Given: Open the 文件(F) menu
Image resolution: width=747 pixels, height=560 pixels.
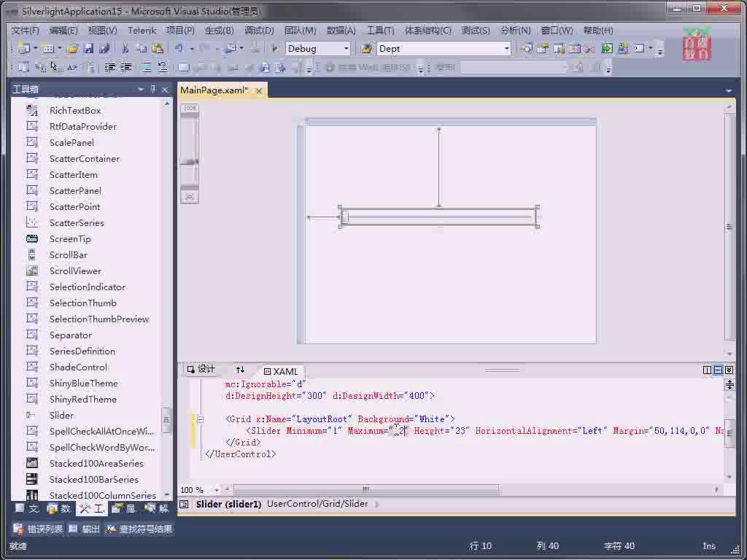Looking at the screenshot, I should coord(26,31).
